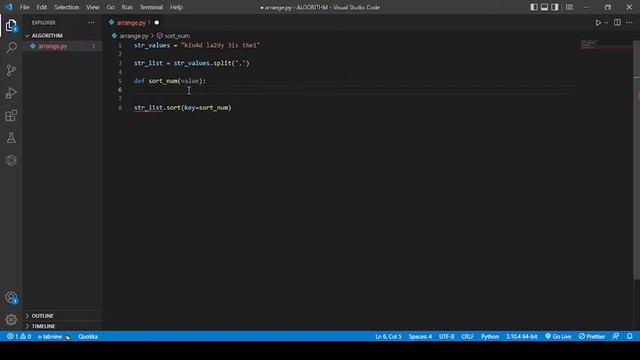Open the File menu
Viewport: 640px width, 360px height.
[24, 7]
